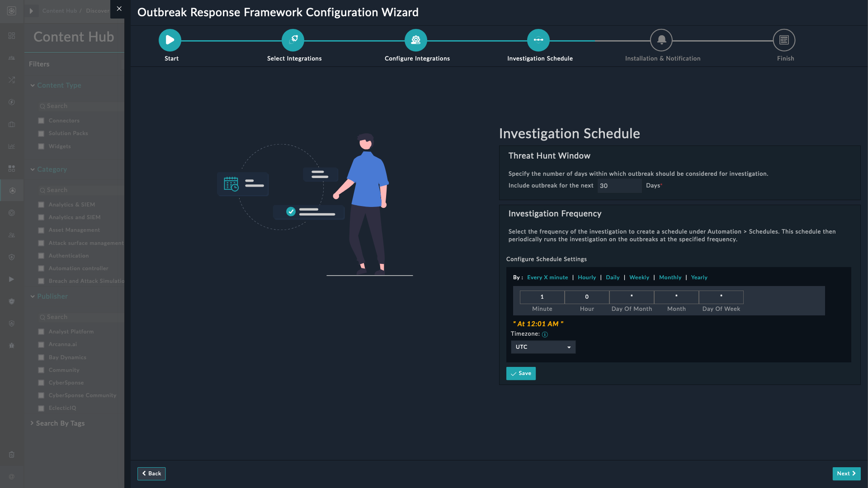Viewport: 868px width, 488px height.
Task: Check the Connectors checkbox
Action: [x=41, y=121]
